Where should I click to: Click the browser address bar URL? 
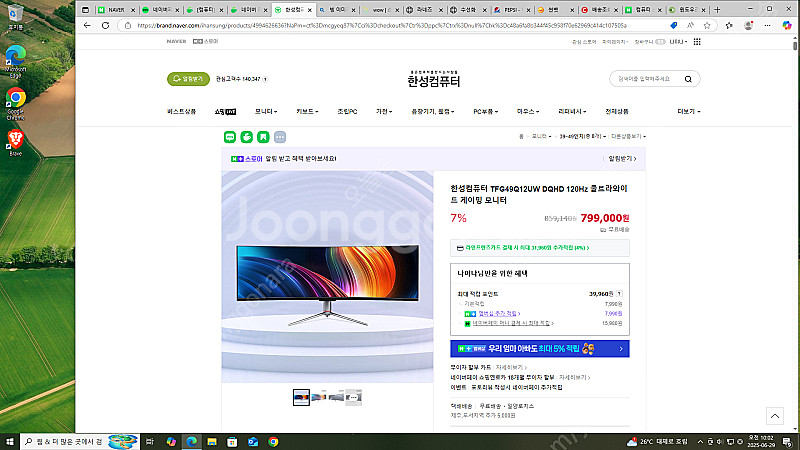click(382, 26)
